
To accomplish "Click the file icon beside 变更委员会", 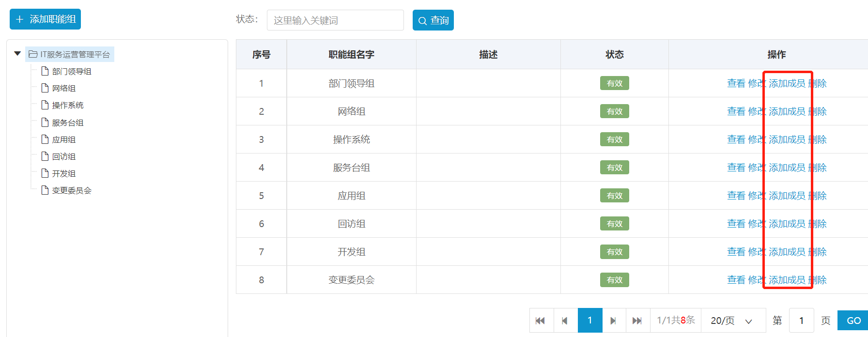I will click(45, 190).
